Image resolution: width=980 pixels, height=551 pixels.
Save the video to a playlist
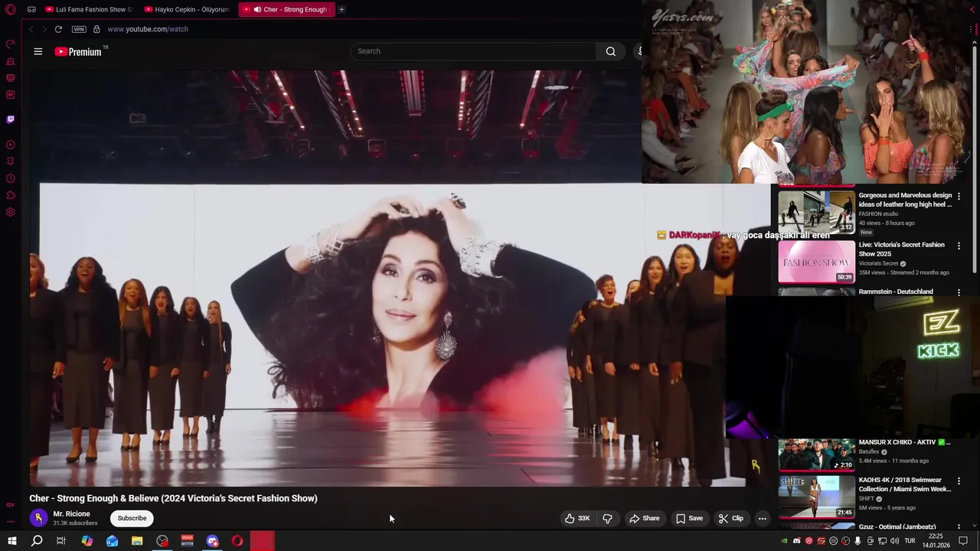point(689,519)
